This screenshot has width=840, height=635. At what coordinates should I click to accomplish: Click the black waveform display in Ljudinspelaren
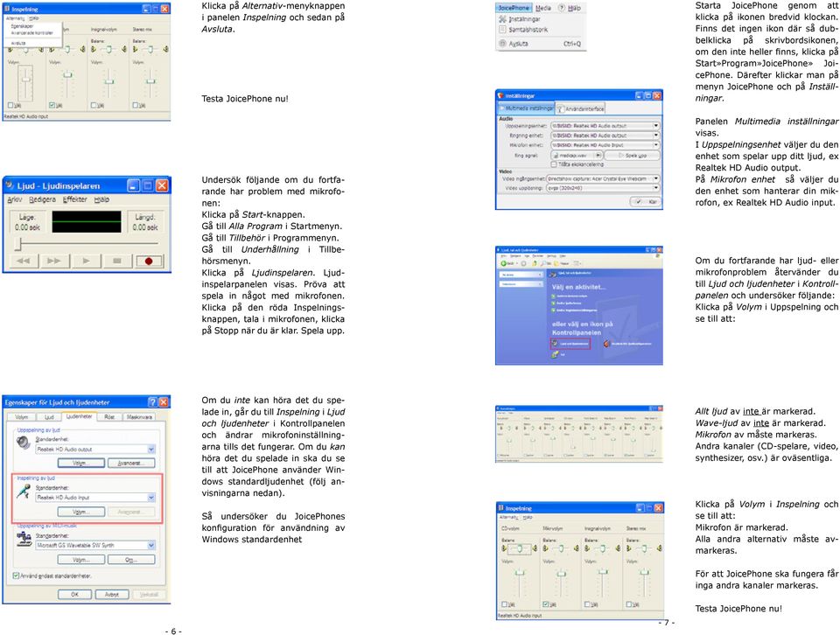pos(87,221)
